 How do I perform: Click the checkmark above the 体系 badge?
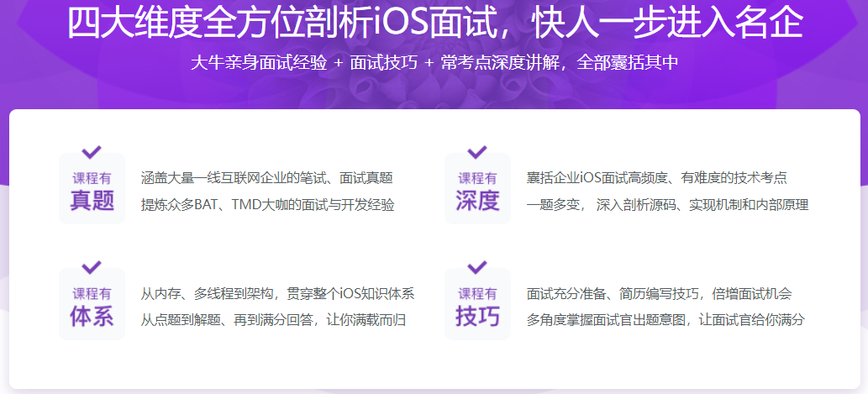click(92, 268)
